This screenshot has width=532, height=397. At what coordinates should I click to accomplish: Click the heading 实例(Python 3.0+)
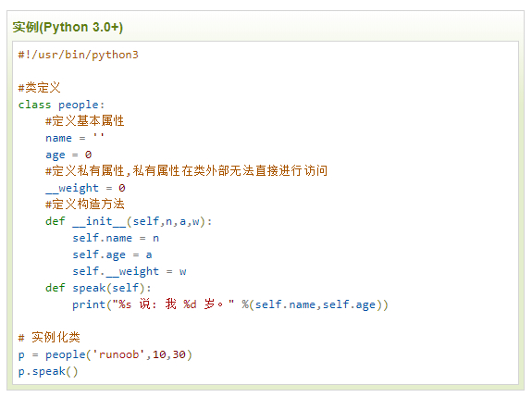pos(68,27)
